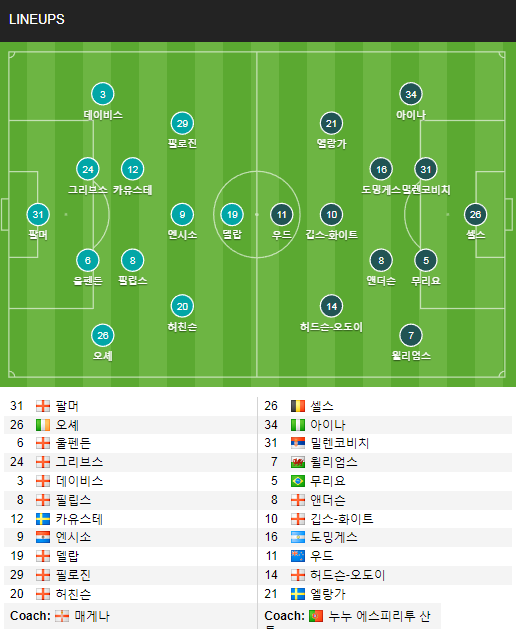Select goalkeeper 26 셀스 circle on pitch

(x=475, y=215)
